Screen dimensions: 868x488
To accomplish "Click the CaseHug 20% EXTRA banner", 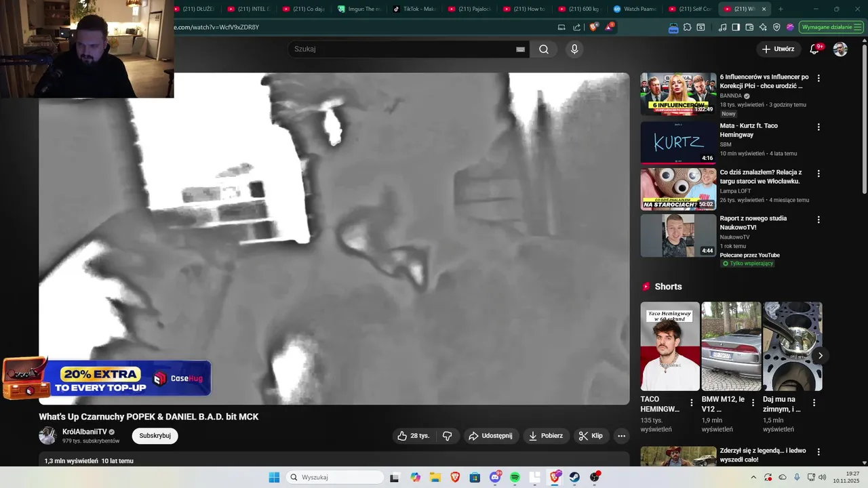I will click(x=106, y=378).
